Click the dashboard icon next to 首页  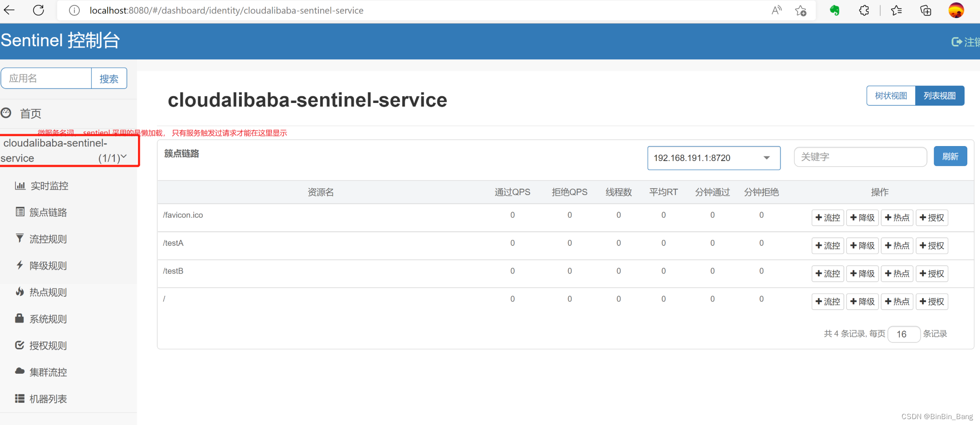(6, 113)
